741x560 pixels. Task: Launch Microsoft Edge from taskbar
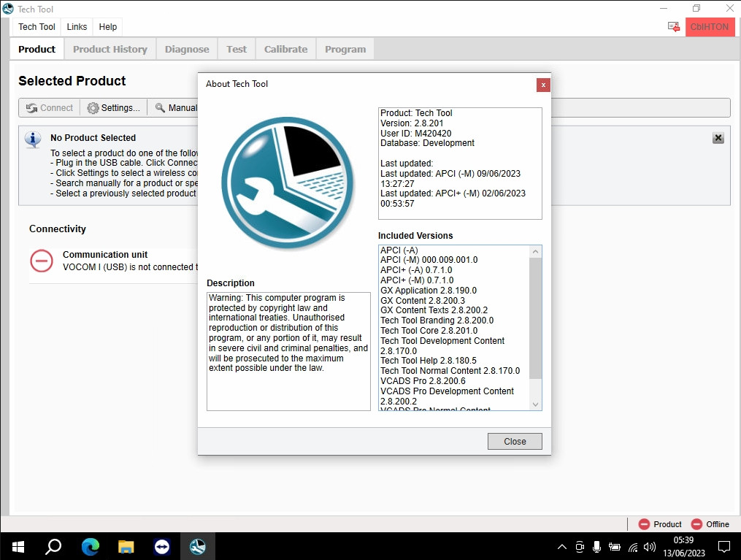pyautogui.click(x=90, y=547)
